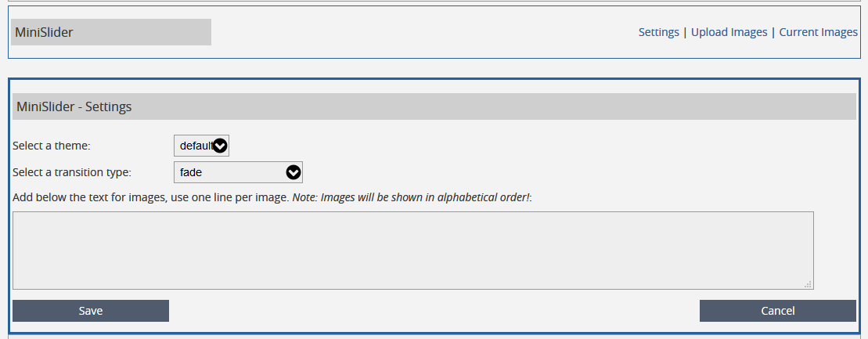Click the separator between Settings and Upload Images
Viewport: 868px width, 339px height.
pos(685,32)
